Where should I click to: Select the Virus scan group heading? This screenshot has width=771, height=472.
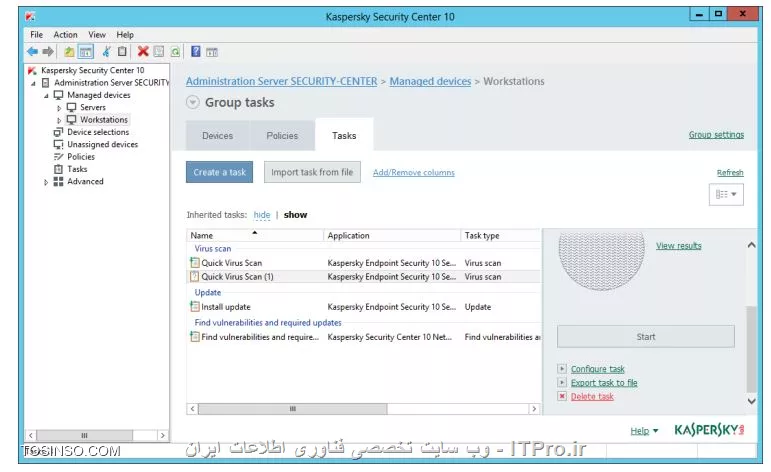pyautogui.click(x=212, y=249)
